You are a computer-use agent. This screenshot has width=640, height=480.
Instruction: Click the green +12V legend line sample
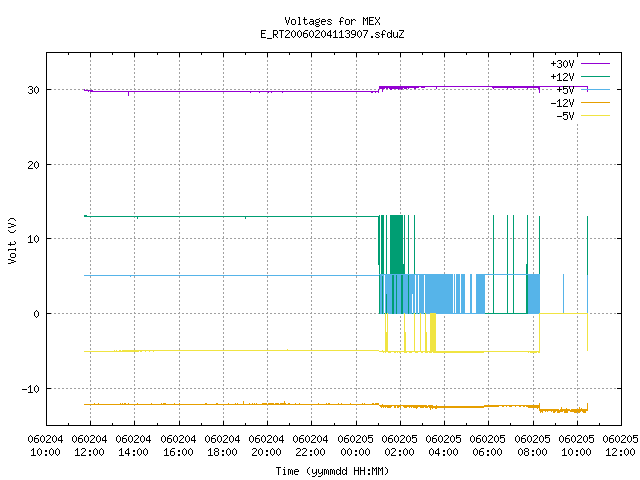pyautogui.click(x=595, y=76)
